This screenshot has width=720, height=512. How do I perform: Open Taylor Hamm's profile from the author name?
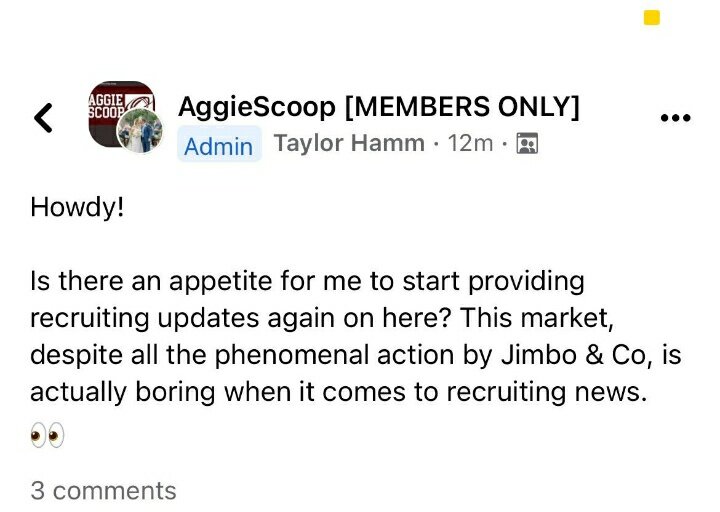pyautogui.click(x=349, y=144)
